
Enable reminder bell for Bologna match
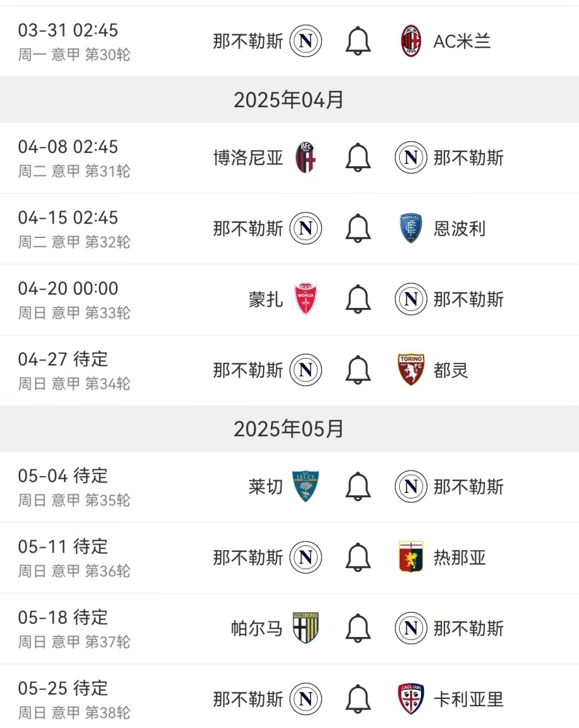click(358, 158)
